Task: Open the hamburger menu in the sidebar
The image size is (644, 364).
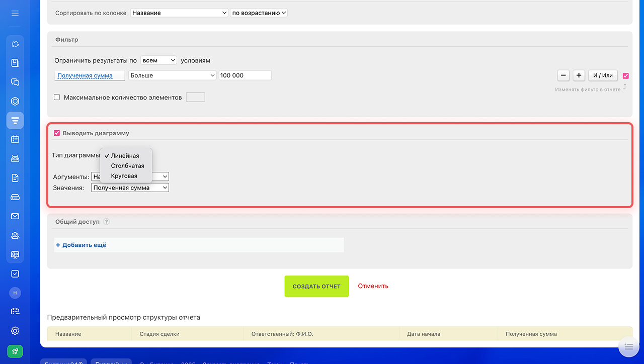Action: click(15, 13)
